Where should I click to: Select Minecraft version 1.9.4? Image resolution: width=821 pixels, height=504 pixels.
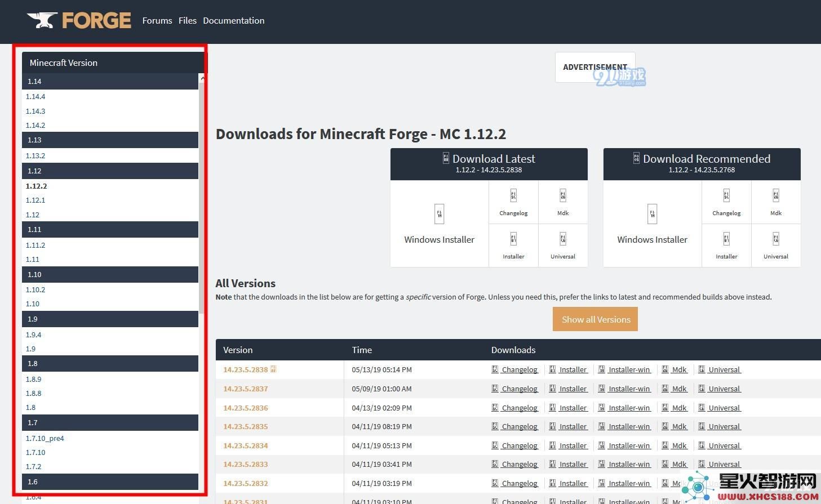33,334
